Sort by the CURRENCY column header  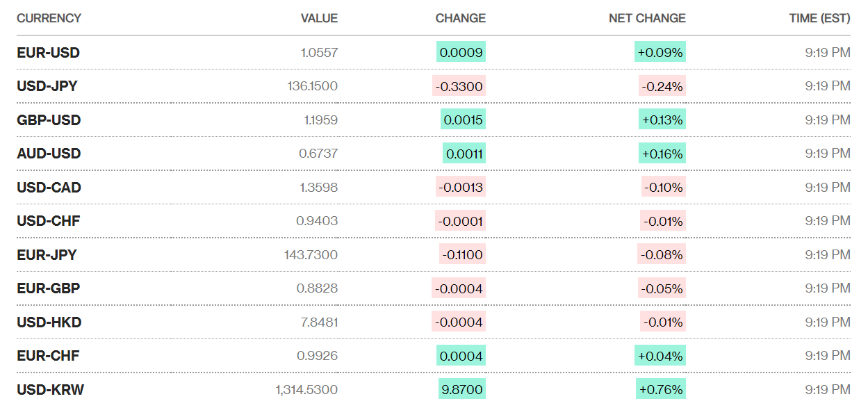(49, 18)
